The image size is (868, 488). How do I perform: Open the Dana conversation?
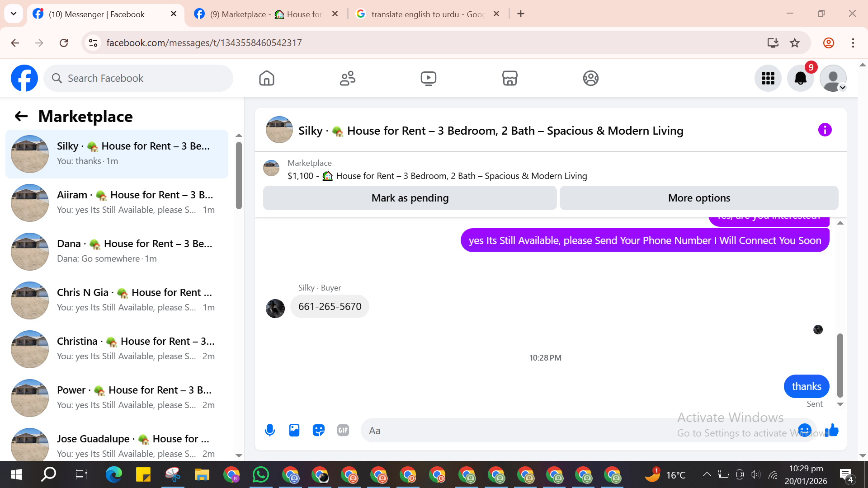[117, 252]
